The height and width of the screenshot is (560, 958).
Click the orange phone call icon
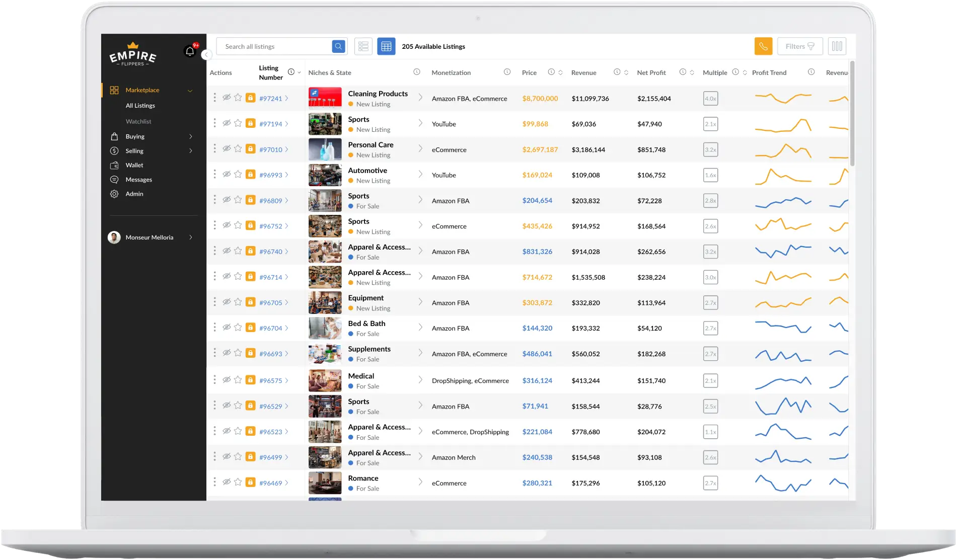click(x=763, y=46)
